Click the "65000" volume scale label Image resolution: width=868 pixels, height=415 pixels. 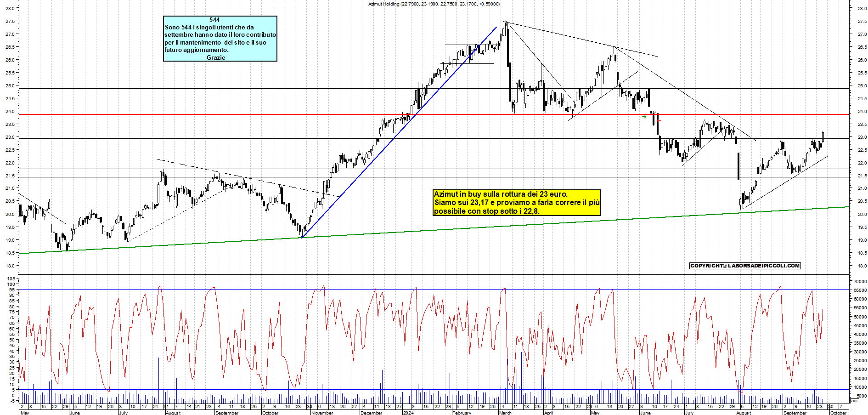860,290
